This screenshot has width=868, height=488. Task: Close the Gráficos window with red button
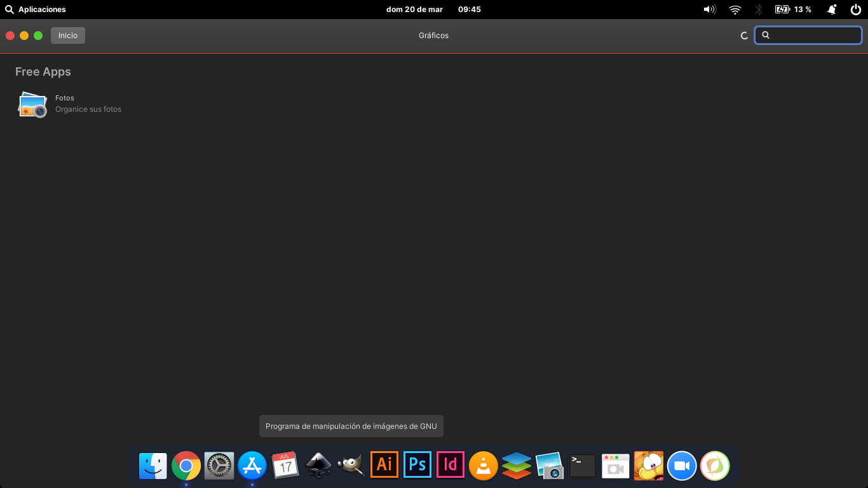pyautogui.click(x=10, y=36)
